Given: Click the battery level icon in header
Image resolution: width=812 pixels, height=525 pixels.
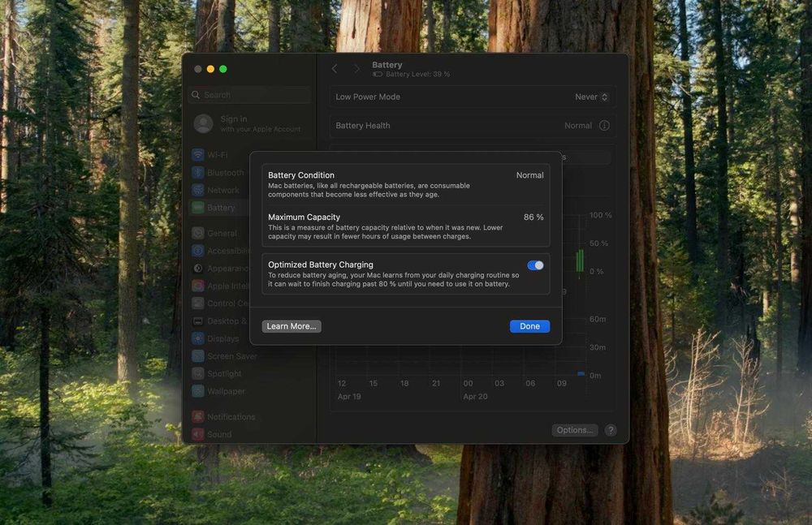Looking at the screenshot, I should click(378, 74).
